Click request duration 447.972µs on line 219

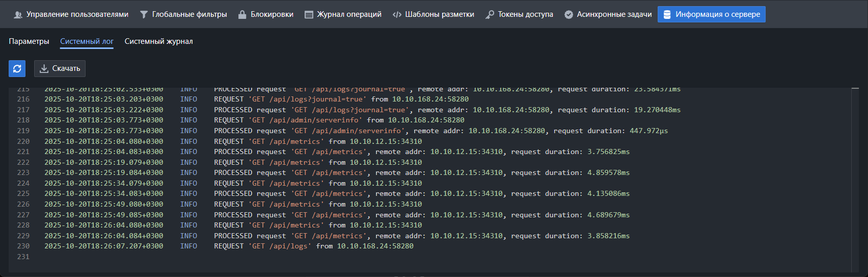tap(648, 131)
